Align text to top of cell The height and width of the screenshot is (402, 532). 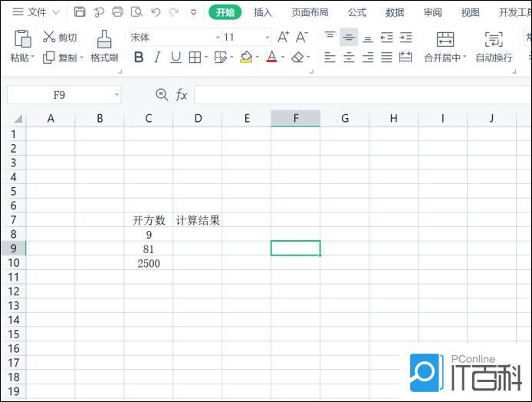(x=330, y=36)
